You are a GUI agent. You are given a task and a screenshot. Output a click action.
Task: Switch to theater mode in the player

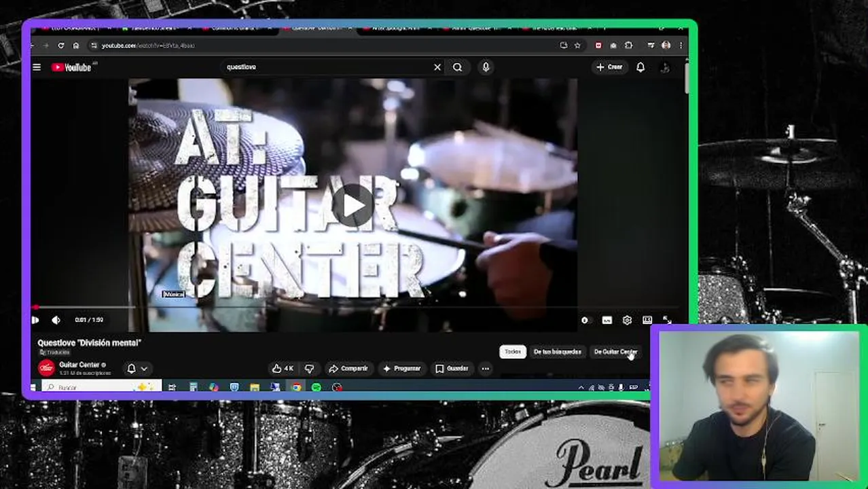coord(647,320)
